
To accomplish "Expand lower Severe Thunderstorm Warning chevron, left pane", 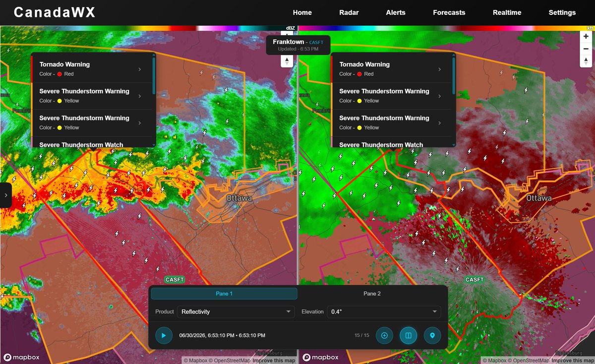I will coord(139,123).
